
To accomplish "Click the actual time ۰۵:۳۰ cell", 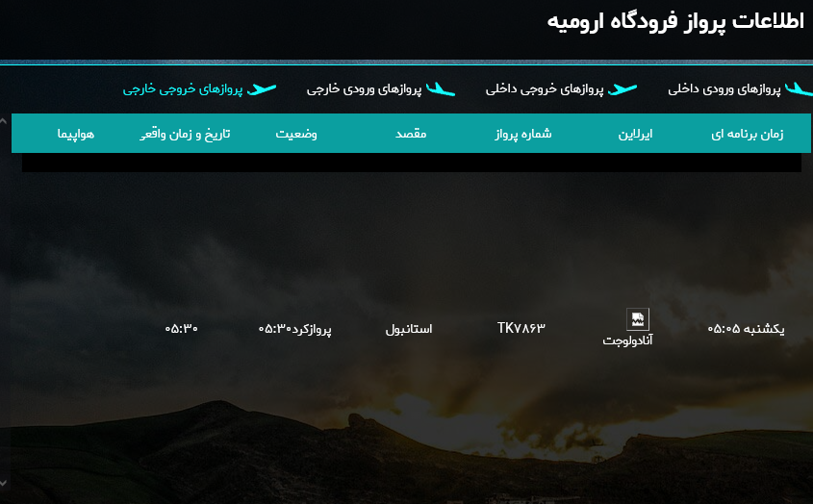I will pyautogui.click(x=182, y=329).
